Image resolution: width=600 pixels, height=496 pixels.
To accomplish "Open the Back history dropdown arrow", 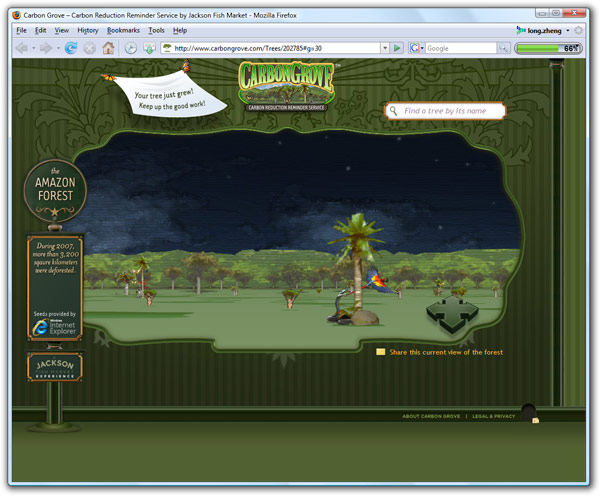I will point(34,48).
